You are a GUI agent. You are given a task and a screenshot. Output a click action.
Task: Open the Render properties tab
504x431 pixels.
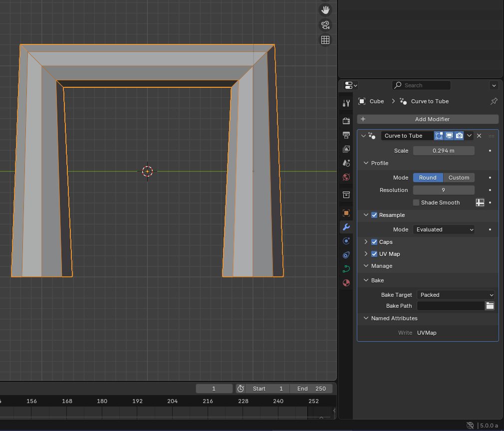pyautogui.click(x=346, y=121)
